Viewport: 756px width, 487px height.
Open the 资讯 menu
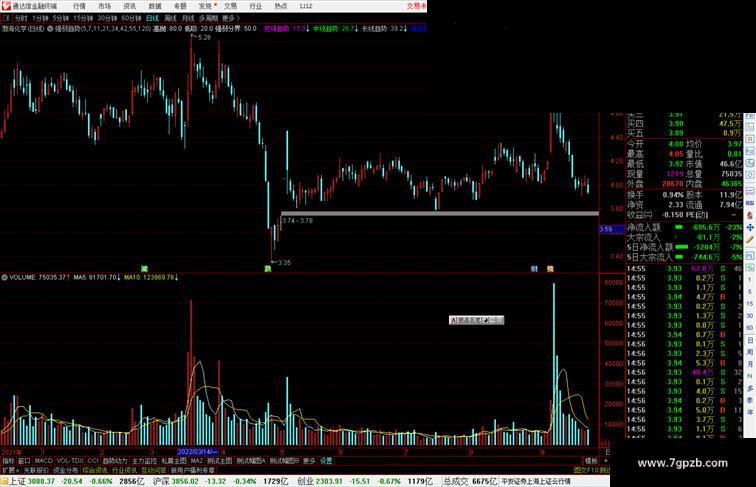click(130, 6)
